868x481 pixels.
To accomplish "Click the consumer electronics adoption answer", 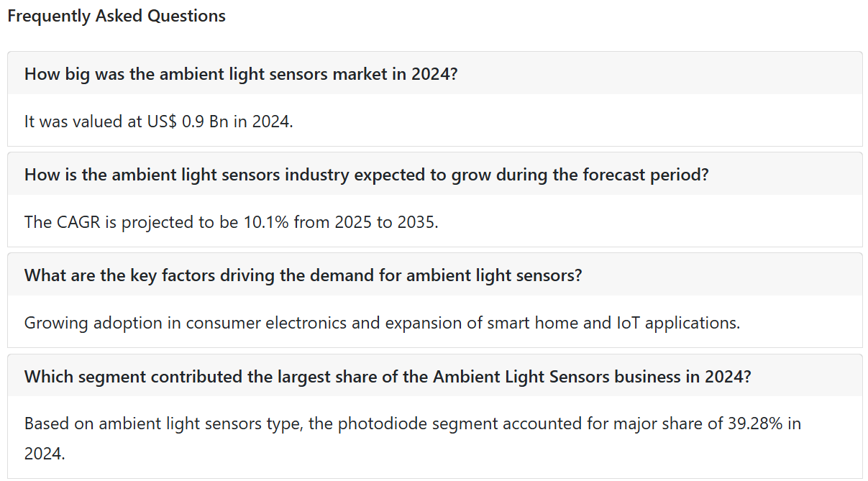I will click(x=382, y=323).
